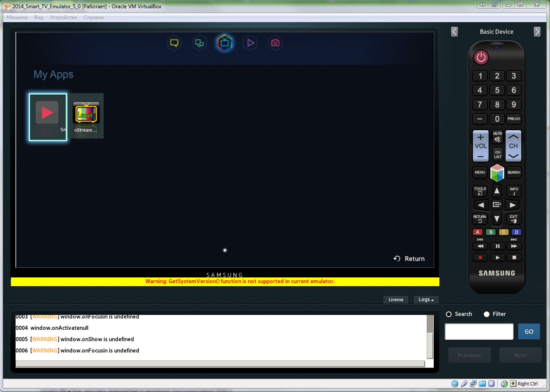
Task: Click the blue D color button
Action: [x=516, y=232]
